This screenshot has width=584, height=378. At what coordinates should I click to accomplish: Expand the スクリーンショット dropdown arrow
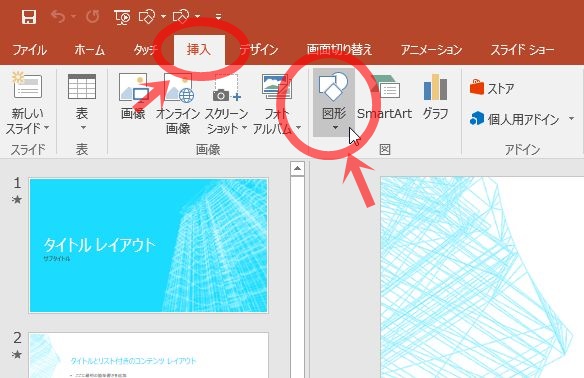tap(244, 128)
